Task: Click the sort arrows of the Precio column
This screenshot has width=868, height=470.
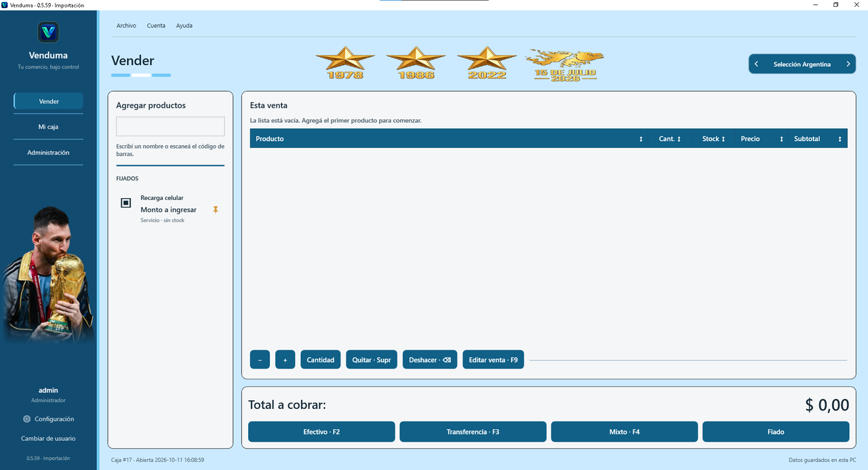Action: (781, 139)
